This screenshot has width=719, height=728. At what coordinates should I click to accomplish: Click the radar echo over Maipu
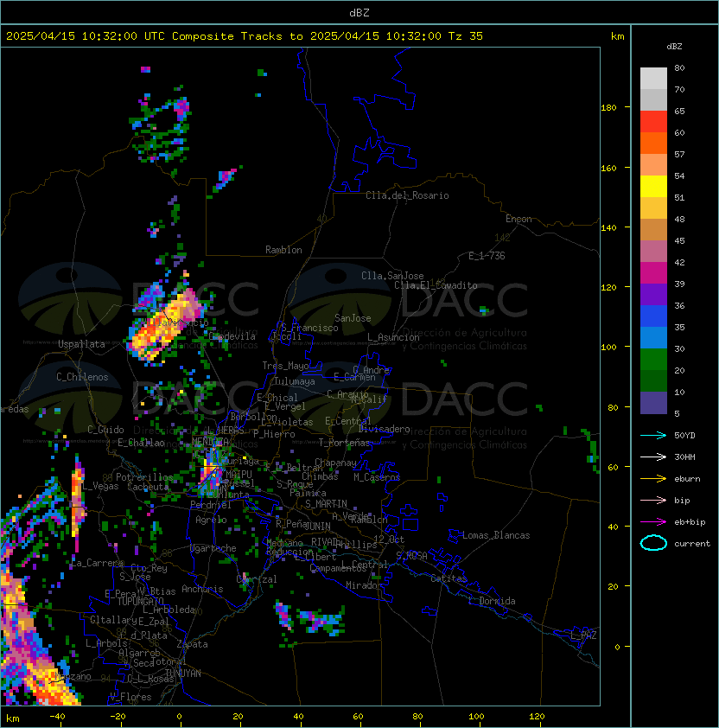click(x=211, y=473)
